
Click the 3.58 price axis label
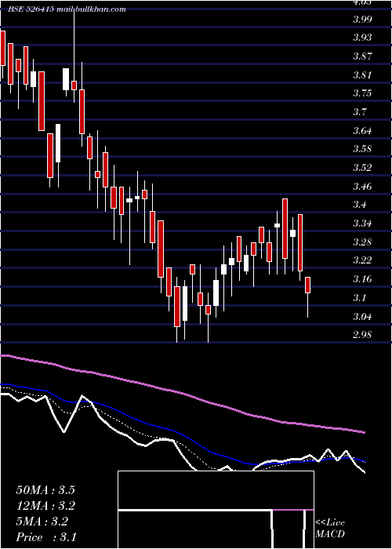point(362,149)
